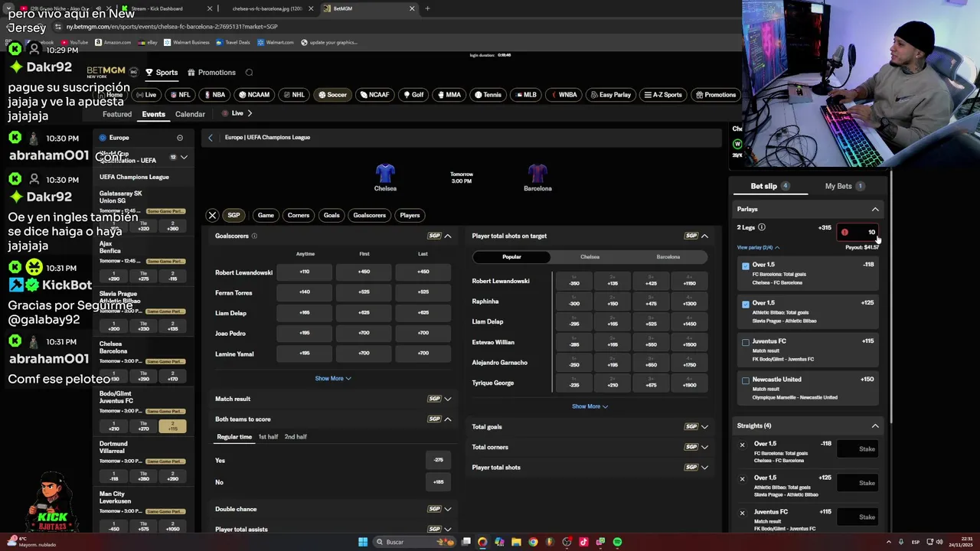Image resolution: width=980 pixels, height=551 pixels.
Task: Check the Juventus FC parlay leg
Action: 746,343
